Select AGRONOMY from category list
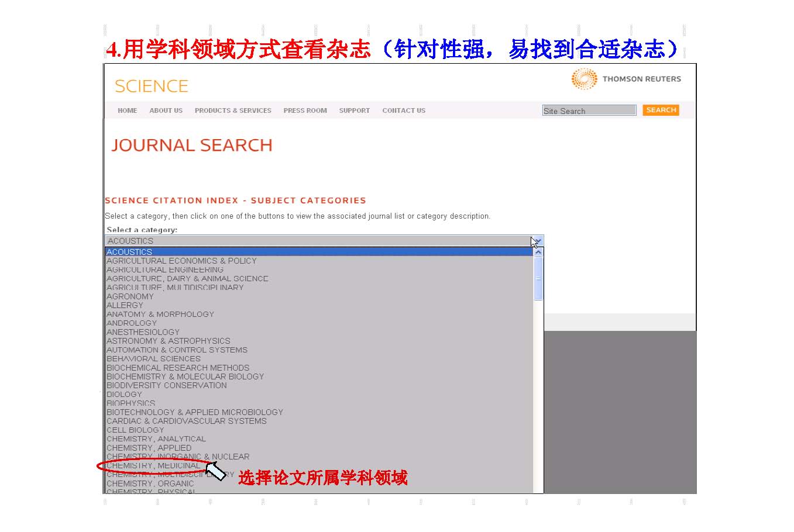 point(130,296)
